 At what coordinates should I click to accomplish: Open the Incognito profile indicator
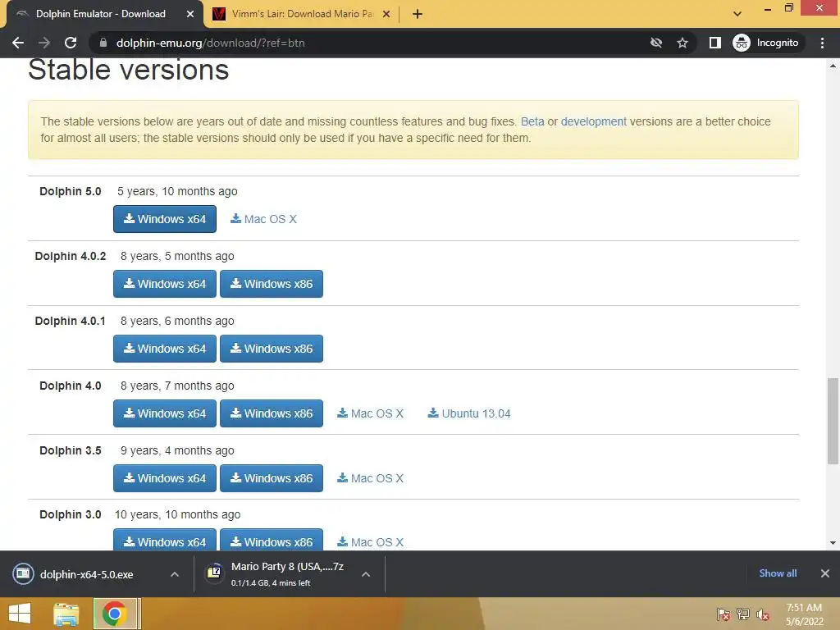[x=766, y=43]
